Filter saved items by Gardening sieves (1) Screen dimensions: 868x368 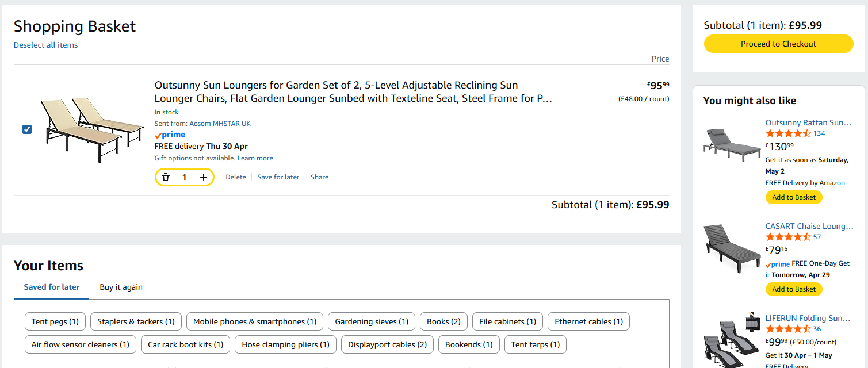tap(372, 321)
